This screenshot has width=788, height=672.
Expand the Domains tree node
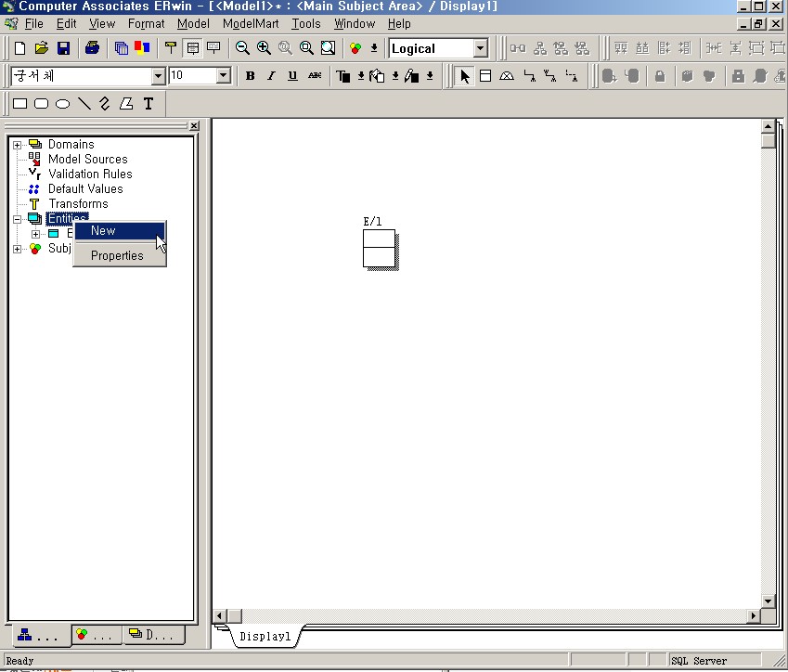[x=17, y=145]
